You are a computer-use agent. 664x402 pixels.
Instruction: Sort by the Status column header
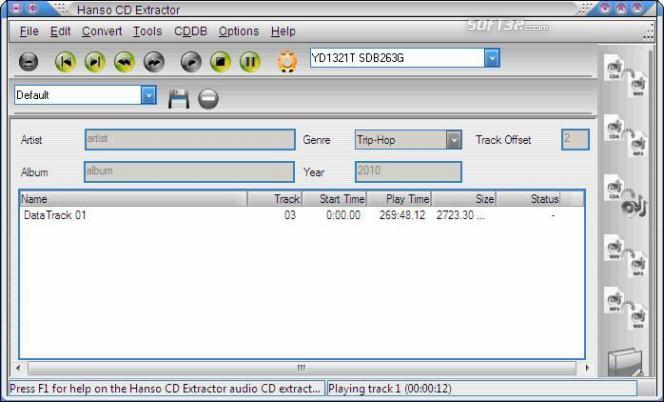tap(528, 199)
